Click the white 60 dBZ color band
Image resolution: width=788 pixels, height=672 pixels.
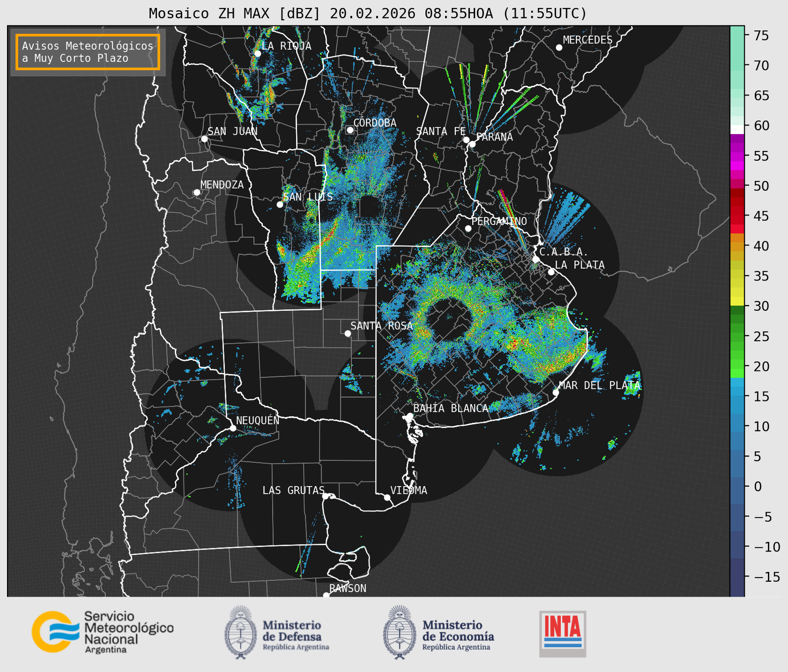click(x=737, y=129)
